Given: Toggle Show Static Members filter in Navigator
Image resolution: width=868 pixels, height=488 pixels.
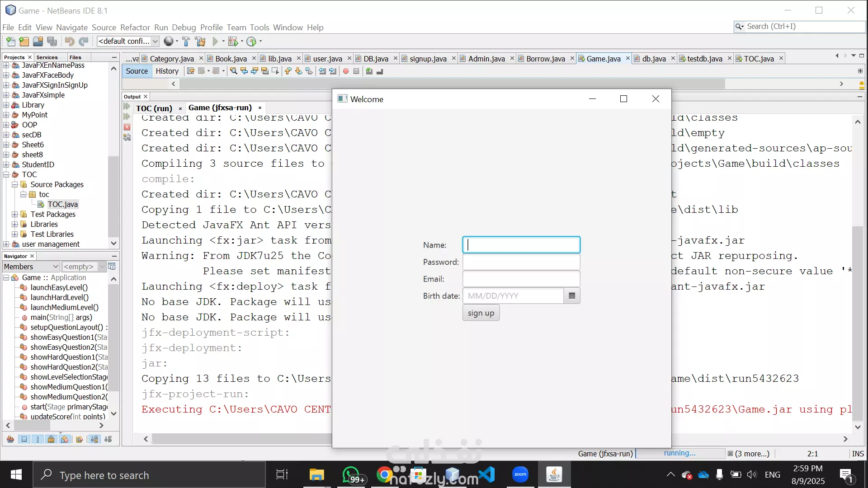Looking at the screenshot, I should (38, 439).
